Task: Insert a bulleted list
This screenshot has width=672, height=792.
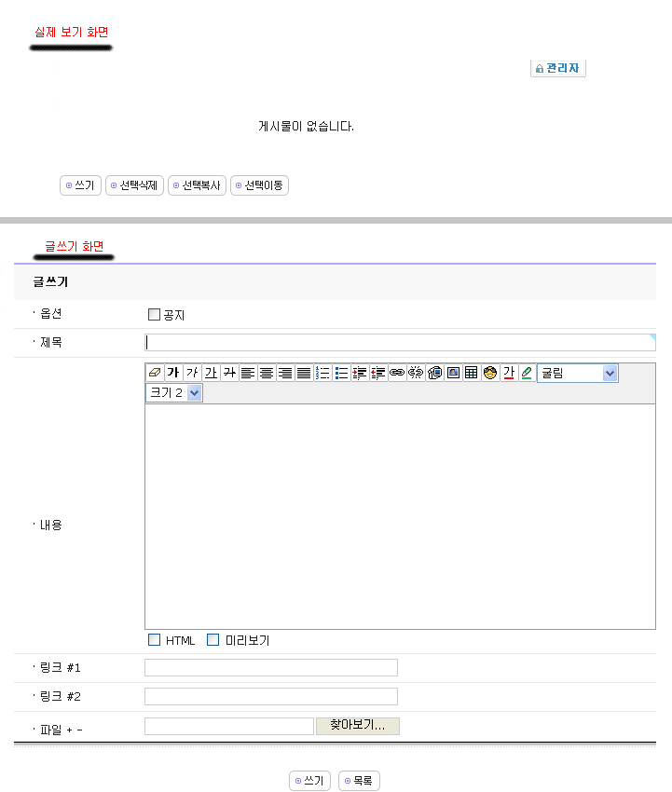Action: pyautogui.click(x=341, y=373)
